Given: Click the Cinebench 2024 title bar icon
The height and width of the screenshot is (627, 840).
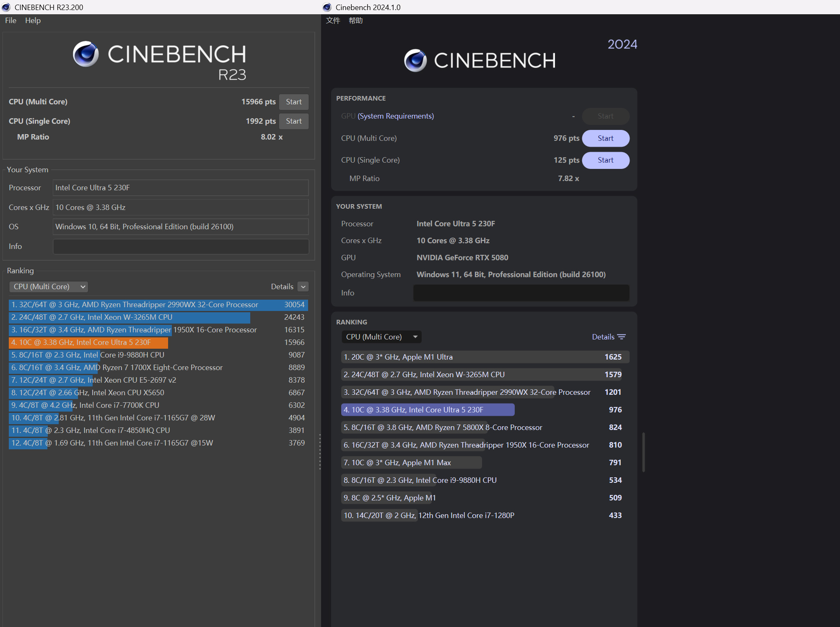Looking at the screenshot, I should pyautogui.click(x=327, y=7).
